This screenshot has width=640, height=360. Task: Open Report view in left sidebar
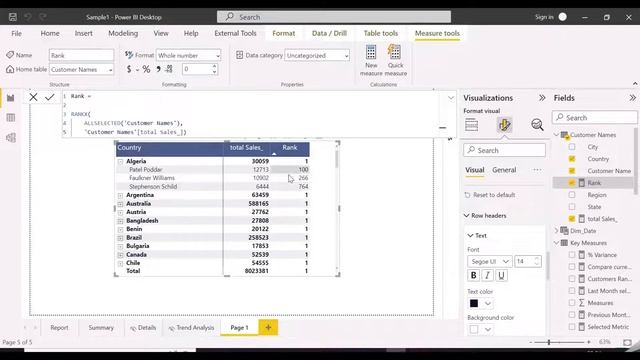tap(11, 98)
